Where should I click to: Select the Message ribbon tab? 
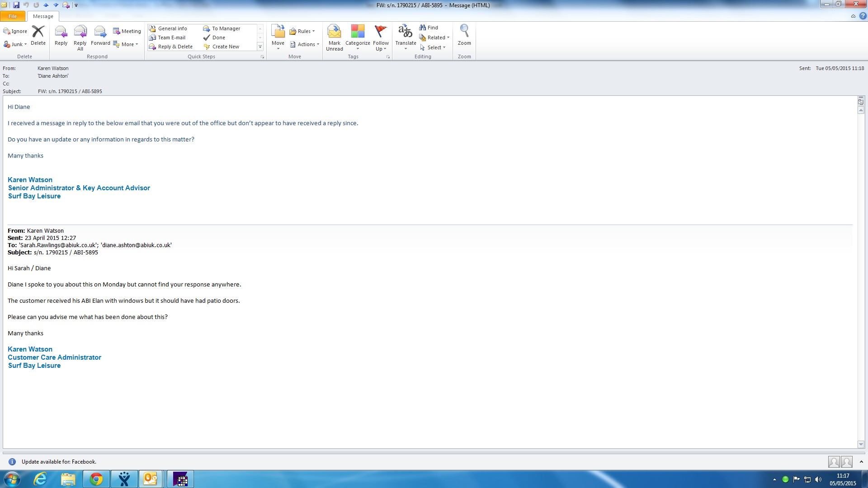(43, 16)
